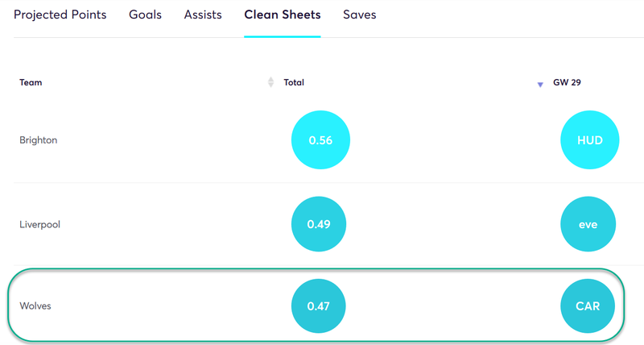Sort by the Total column arrows
The height and width of the screenshot is (345, 644).
pyautogui.click(x=270, y=82)
